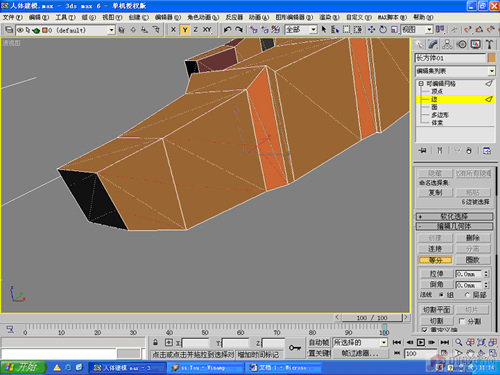Screen dimensions: 500x375
Task: Open the Modify panel tab
Action: tap(433, 44)
